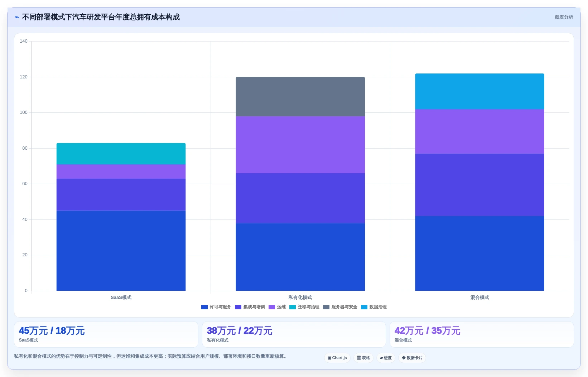Hide the 迁移与治理 series via legend
This screenshot has width=588, height=377.
tap(304, 307)
